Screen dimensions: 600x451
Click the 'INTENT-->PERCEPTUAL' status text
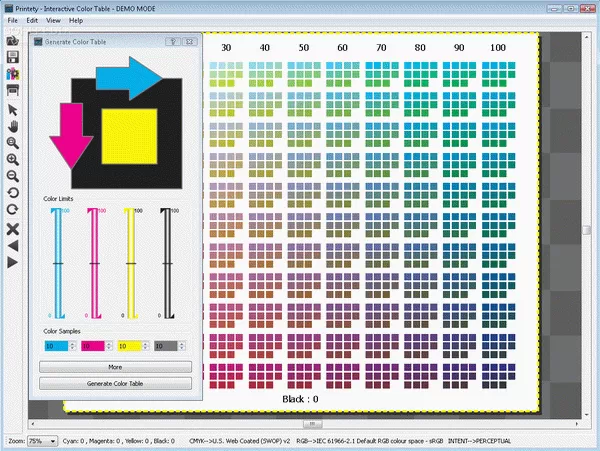(479, 441)
